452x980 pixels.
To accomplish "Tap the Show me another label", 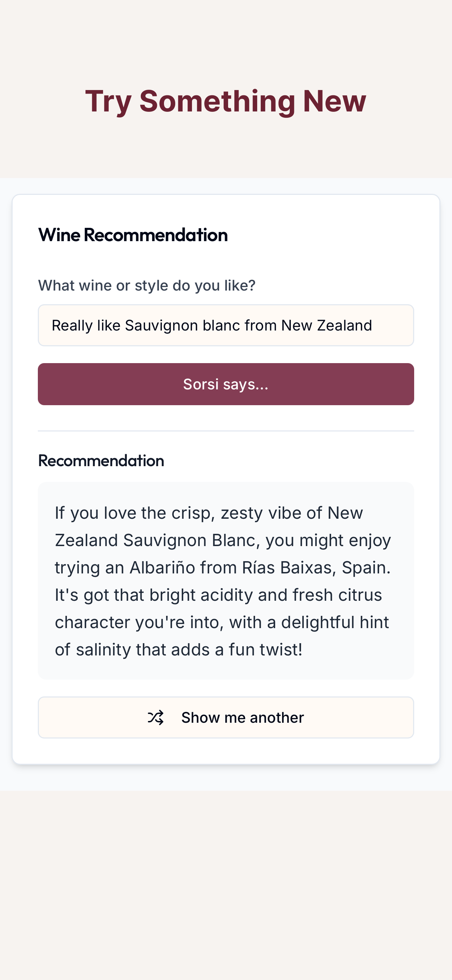I will coord(242,717).
